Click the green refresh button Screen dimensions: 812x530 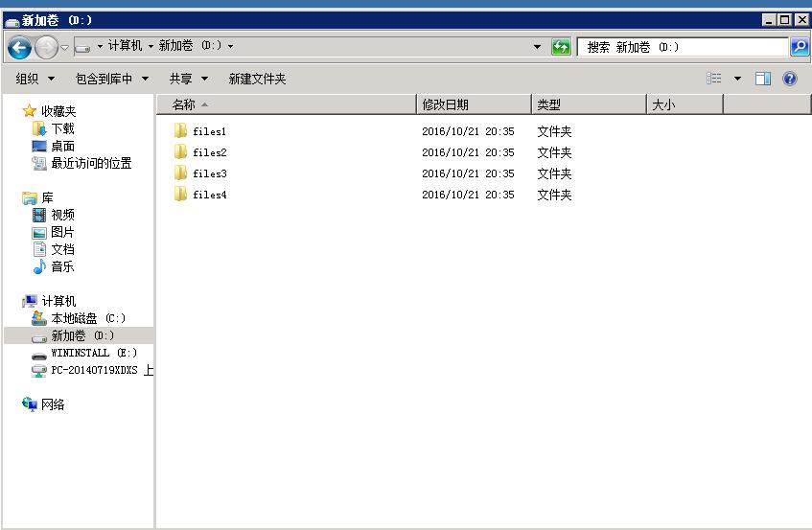(561, 47)
